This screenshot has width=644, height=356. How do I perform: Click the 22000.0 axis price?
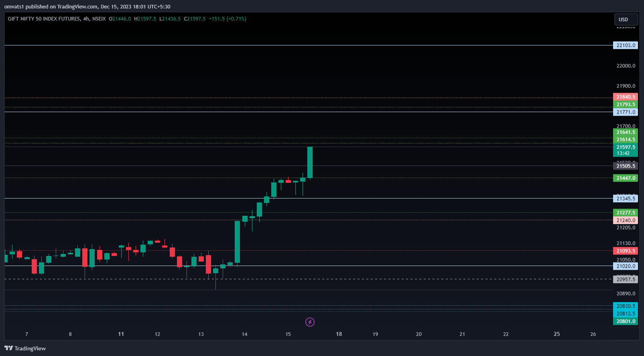(626, 66)
